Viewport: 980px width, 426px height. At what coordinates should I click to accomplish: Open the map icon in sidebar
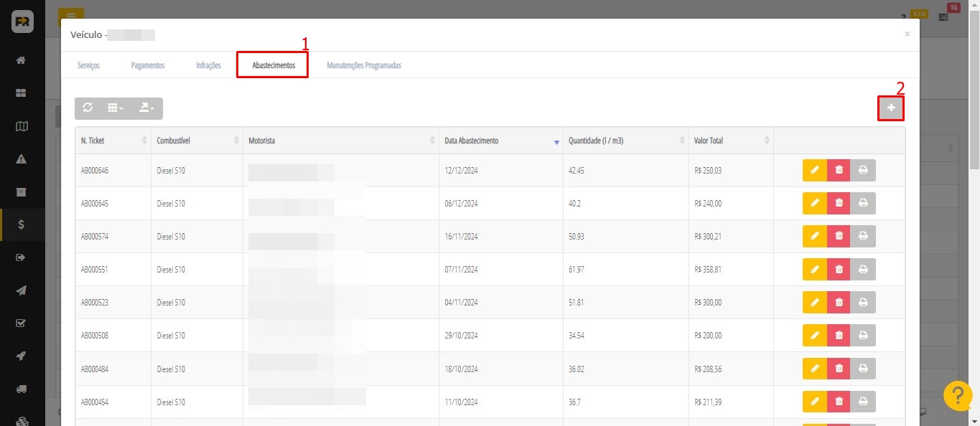tap(22, 126)
